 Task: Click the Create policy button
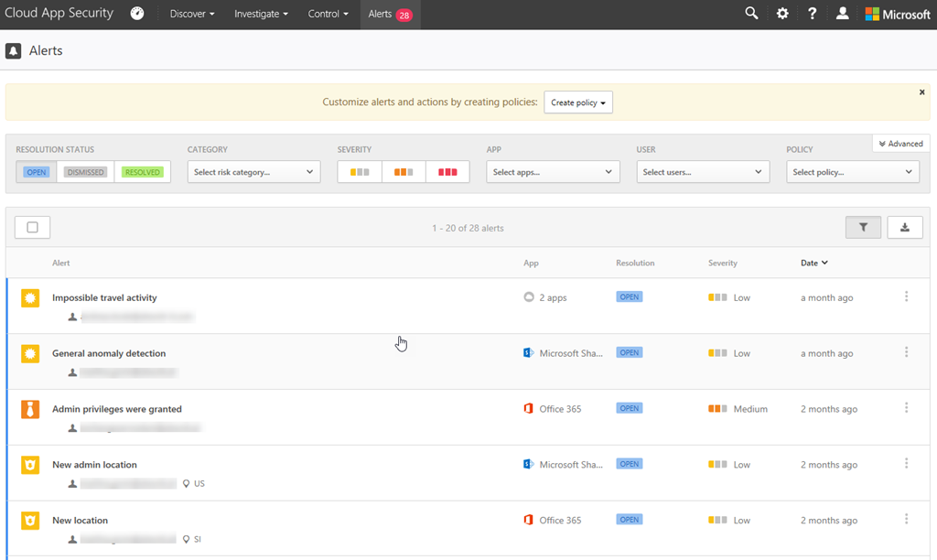(x=578, y=102)
